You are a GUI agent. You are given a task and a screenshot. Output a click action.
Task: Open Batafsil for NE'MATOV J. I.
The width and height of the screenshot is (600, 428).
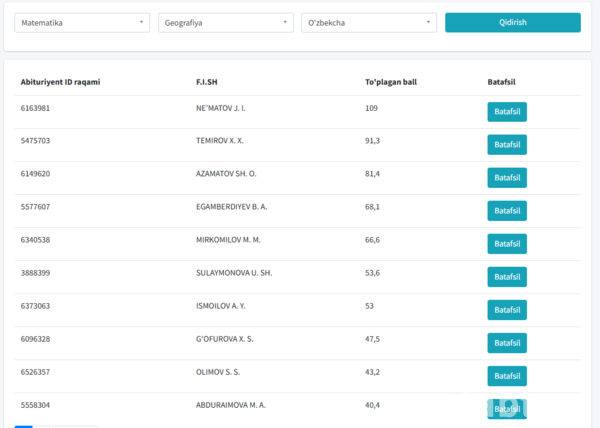tap(507, 112)
